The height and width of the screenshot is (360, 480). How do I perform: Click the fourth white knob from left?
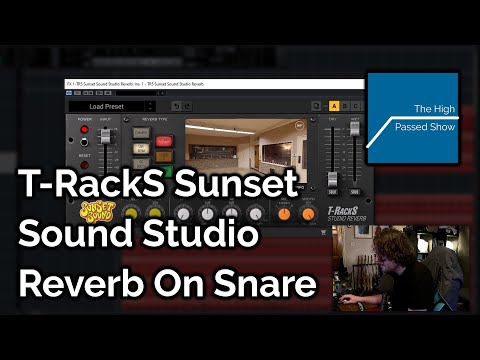click(x=256, y=214)
